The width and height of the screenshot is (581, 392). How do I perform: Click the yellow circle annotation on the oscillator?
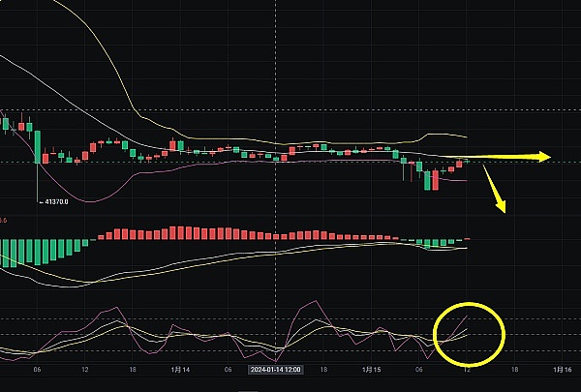[470, 332]
